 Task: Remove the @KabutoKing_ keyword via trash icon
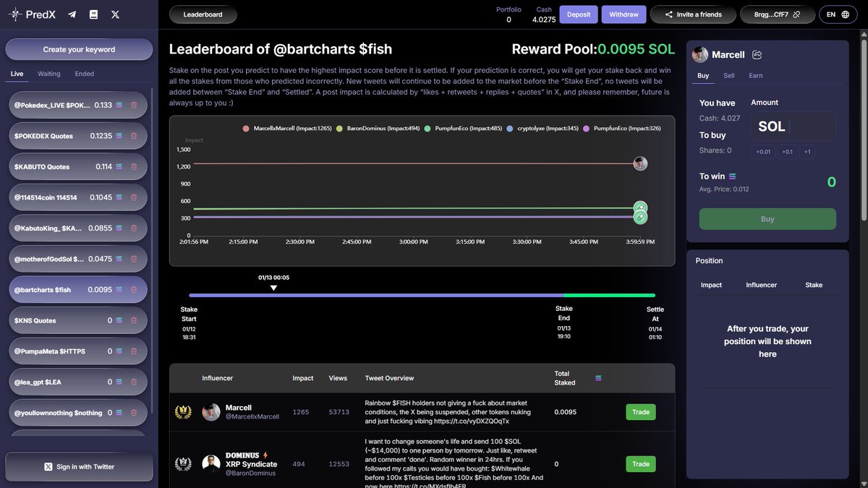coord(134,228)
